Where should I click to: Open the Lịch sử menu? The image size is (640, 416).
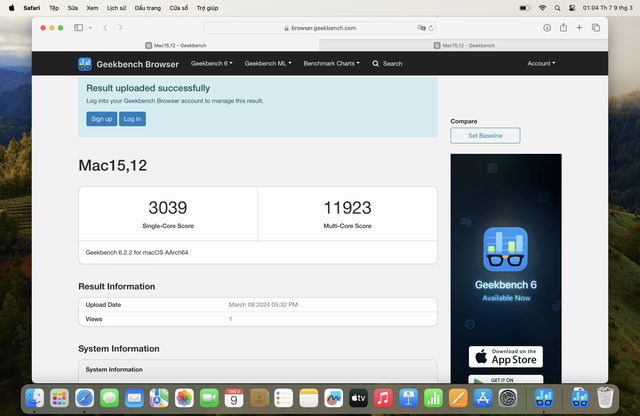pyautogui.click(x=116, y=8)
